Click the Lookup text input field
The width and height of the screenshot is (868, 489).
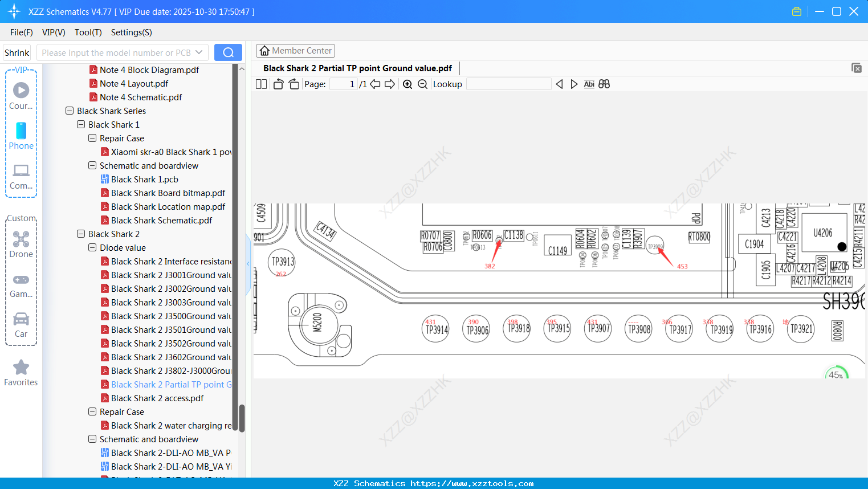click(x=509, y=84)
